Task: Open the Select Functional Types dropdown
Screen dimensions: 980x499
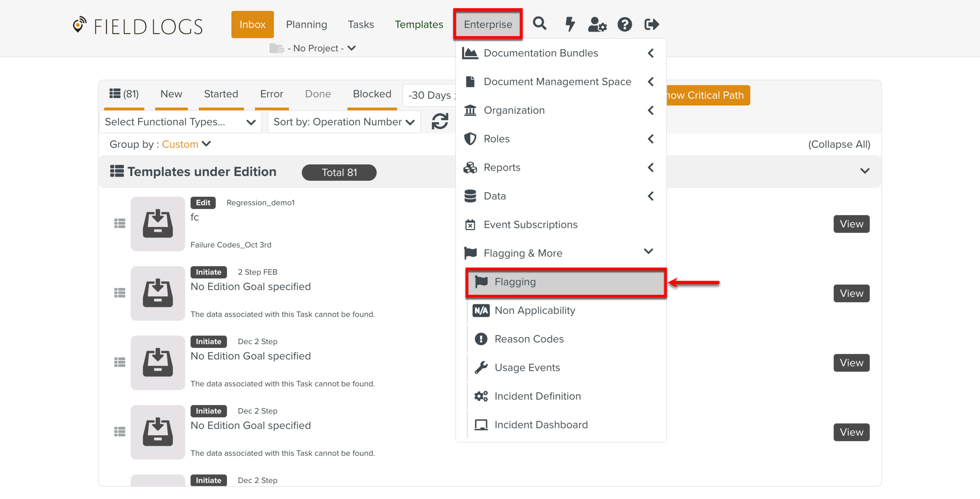Action: (x=180, y=122)
